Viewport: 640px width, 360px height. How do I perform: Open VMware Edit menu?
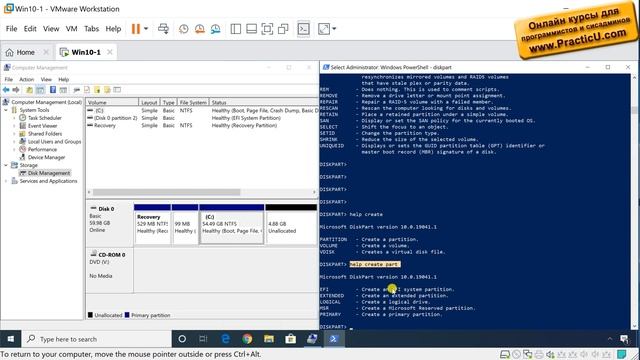(30, 29)
